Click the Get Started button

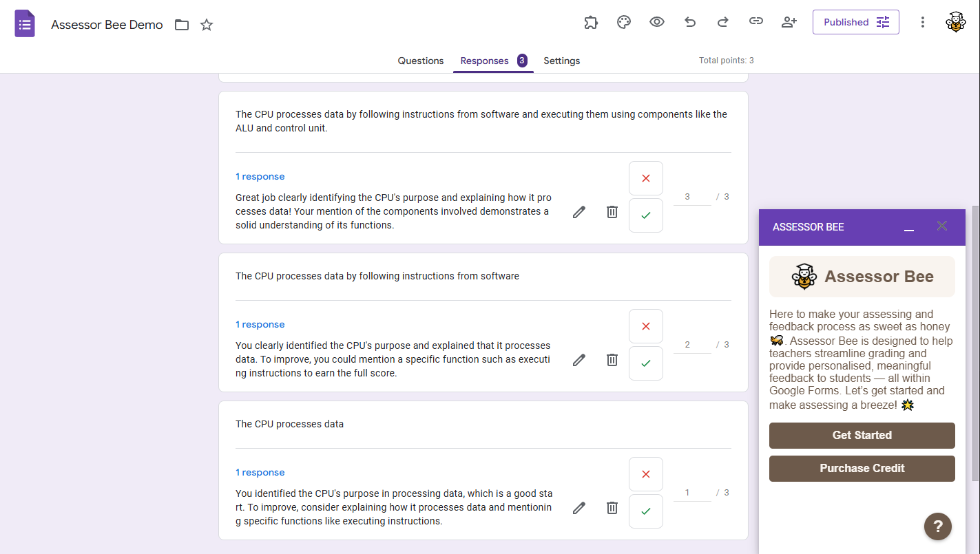[x=862, y=436]
